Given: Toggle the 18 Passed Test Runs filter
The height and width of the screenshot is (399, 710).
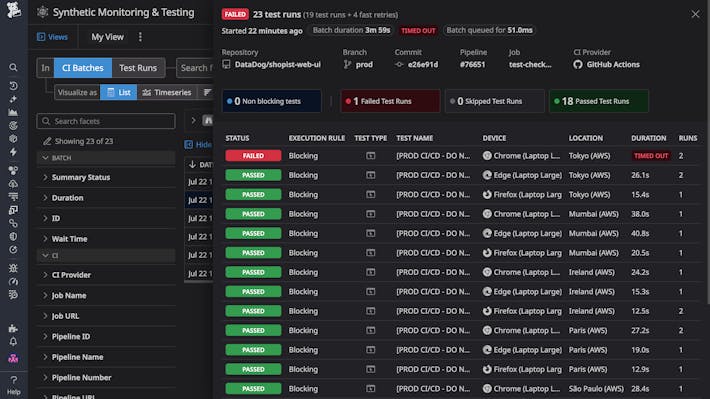Looking at the screenshot, I should coord(599,101).
